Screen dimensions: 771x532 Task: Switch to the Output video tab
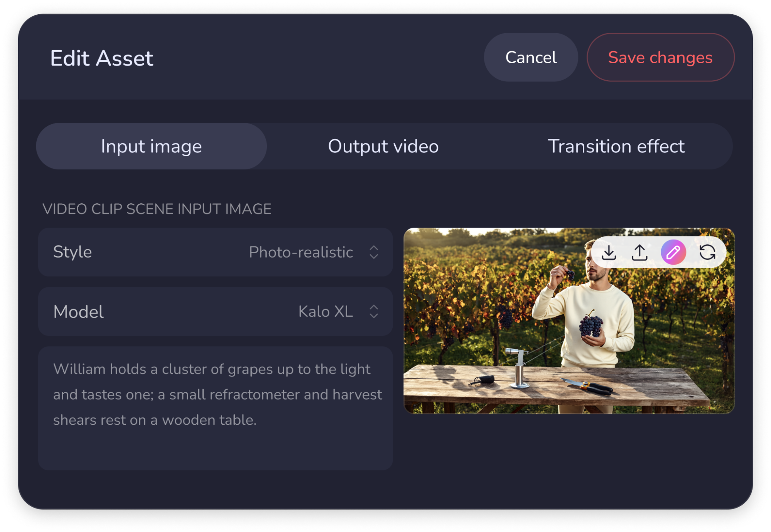pos(383,146)
